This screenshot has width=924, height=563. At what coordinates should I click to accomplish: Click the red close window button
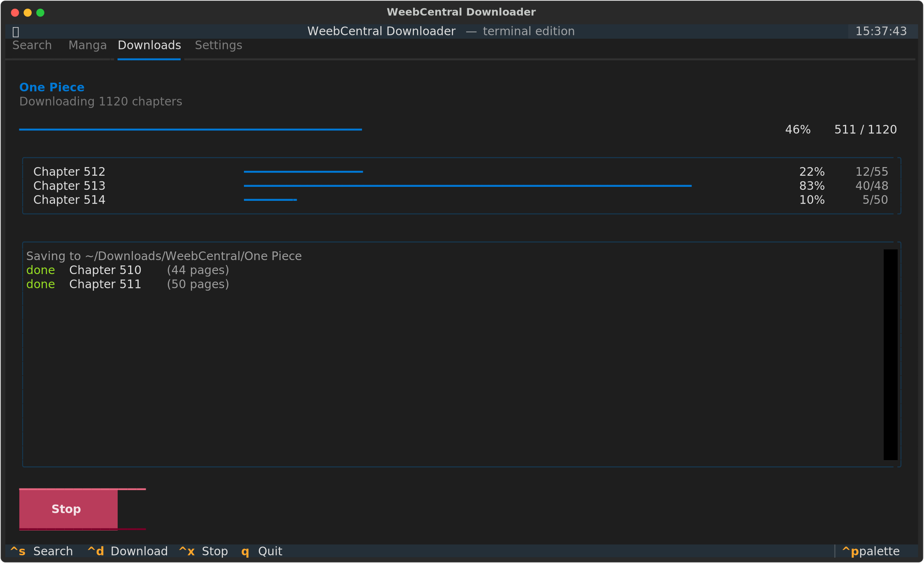click(x=15, y=12)
